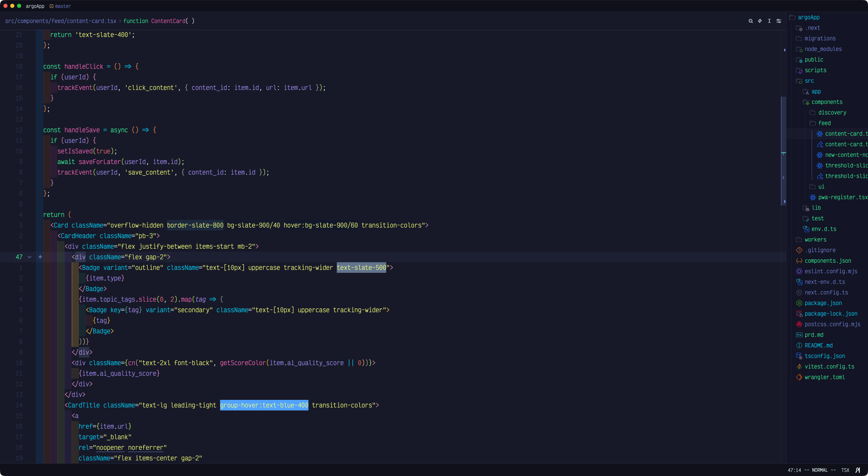868x476 pixels.
Task: Open the argoApp project picker in title bar
Action: (x=35, y=6)
